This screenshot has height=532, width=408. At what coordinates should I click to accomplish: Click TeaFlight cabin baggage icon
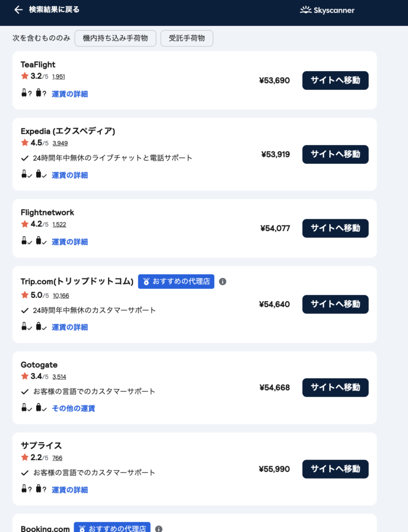24,94
